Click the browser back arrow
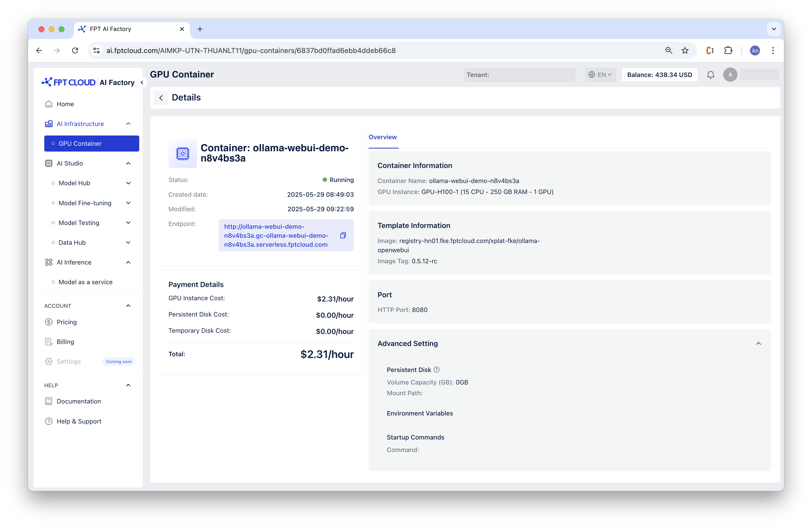Screen dimensions: 812x528 pyautogui.click(x=39, y=50)
